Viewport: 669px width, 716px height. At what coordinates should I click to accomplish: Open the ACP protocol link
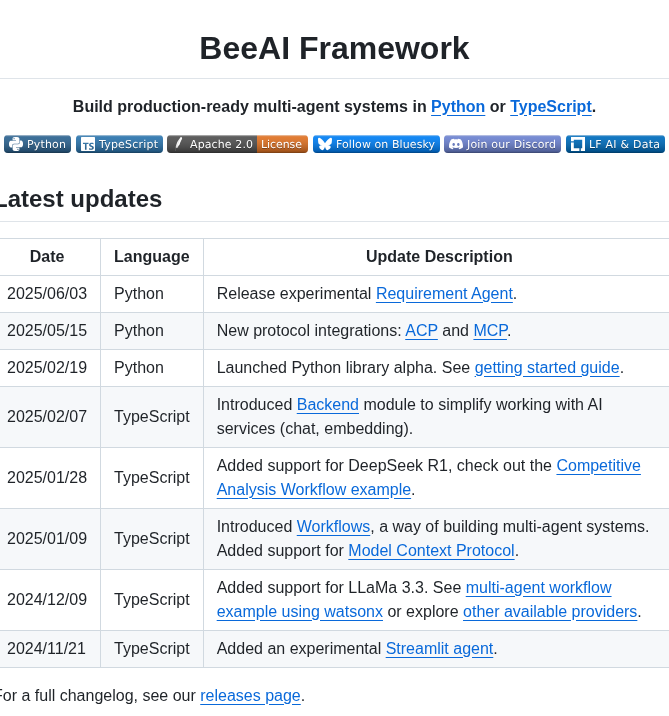tap(421, 331)
